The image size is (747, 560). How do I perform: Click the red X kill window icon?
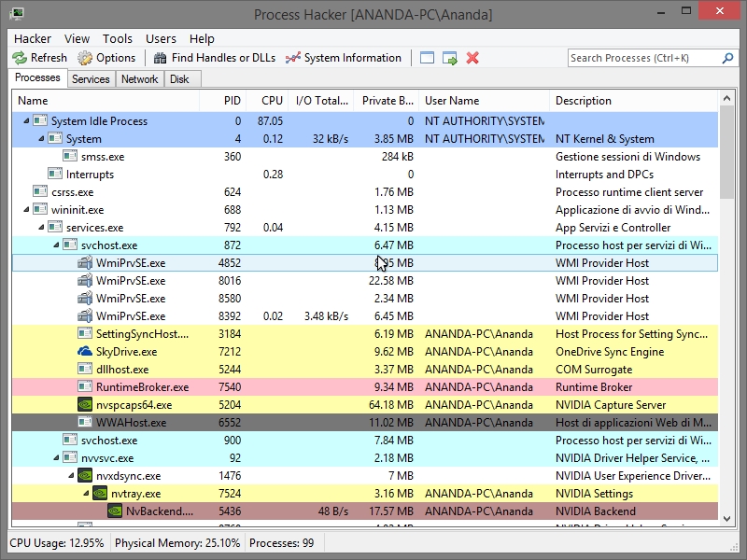tap(472, 58)
